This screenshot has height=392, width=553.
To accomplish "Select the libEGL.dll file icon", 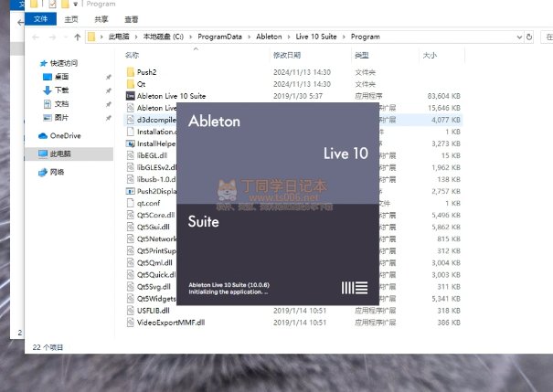I will click(131, 155).
